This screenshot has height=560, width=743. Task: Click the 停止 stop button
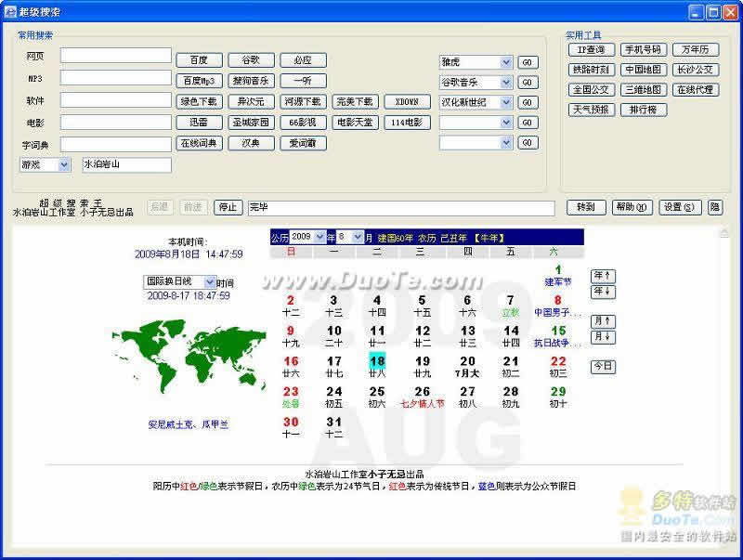[x=228, y=207]
